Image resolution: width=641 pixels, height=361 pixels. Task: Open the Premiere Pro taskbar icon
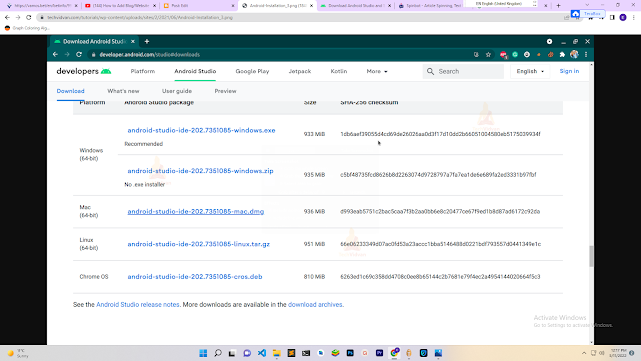coord(380,353)
